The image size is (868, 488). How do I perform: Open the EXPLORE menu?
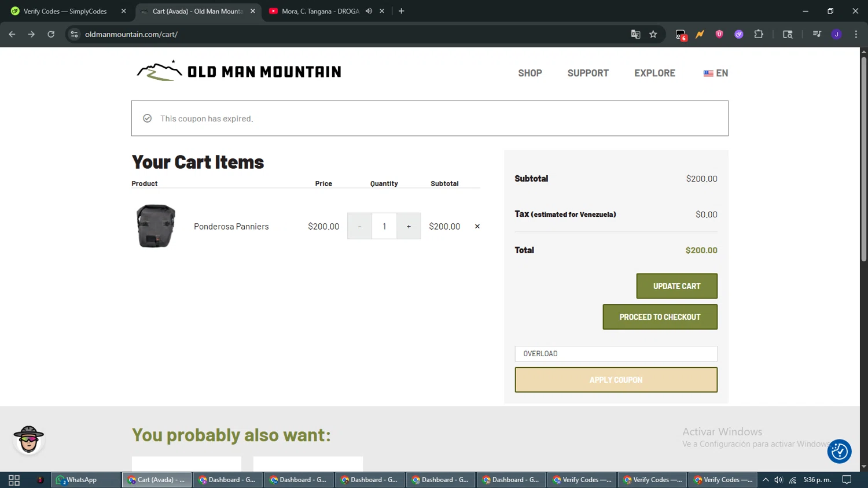(654, 73)
